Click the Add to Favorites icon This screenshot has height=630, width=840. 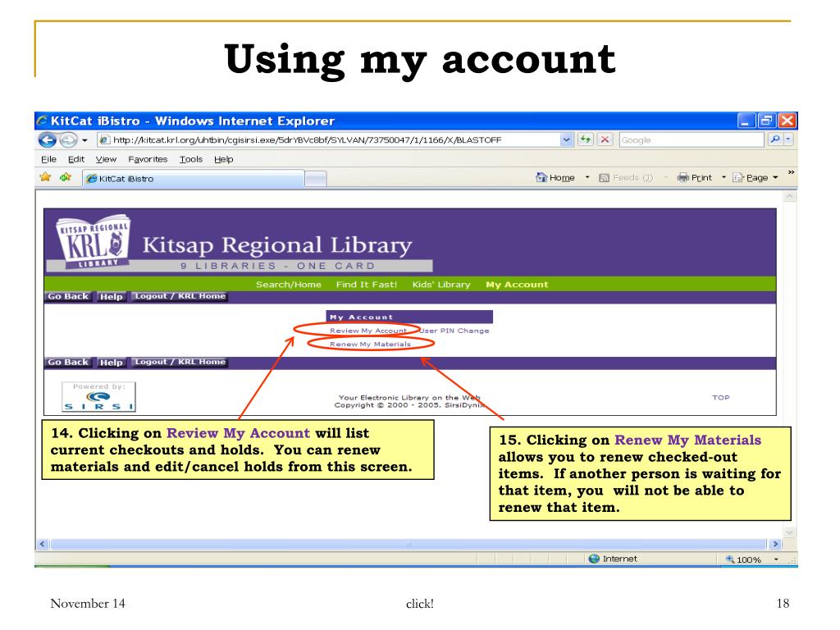(66, 177)
